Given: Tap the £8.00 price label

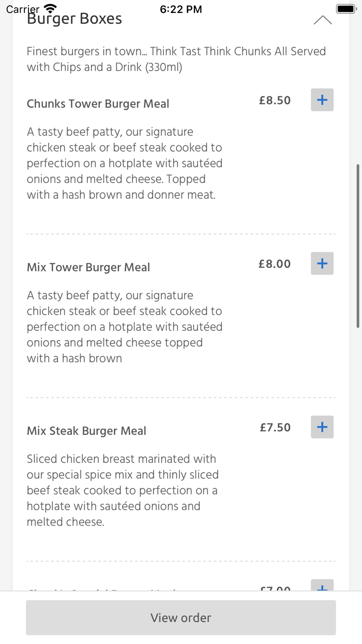Looking at the screenshot, I should click(x=275, y=264).
